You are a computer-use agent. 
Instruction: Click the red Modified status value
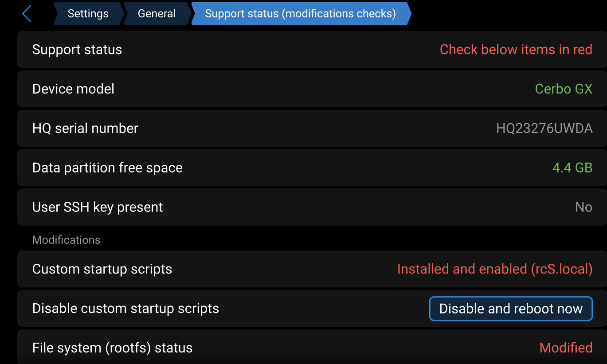566,348
